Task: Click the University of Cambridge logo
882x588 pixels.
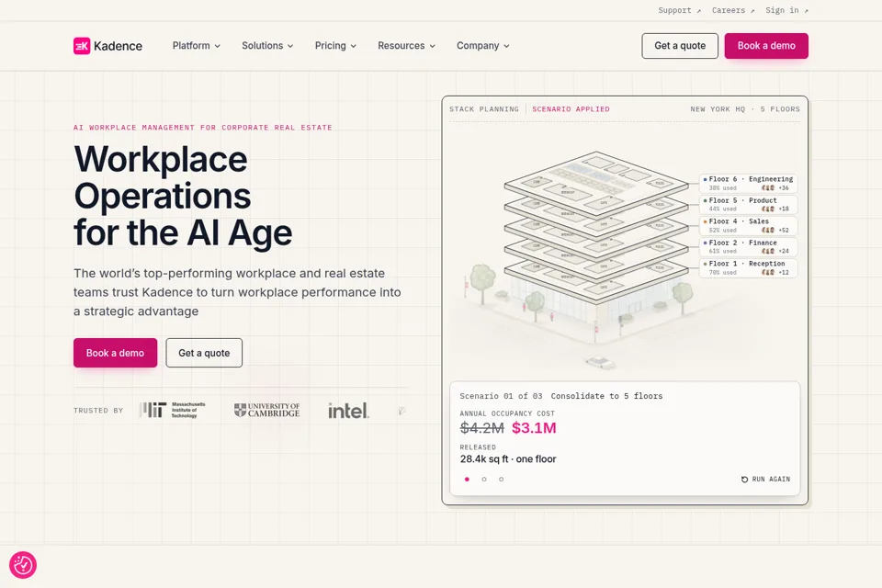Action: pos(266,410)
